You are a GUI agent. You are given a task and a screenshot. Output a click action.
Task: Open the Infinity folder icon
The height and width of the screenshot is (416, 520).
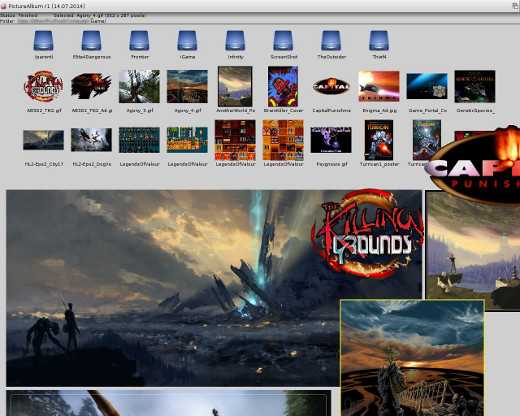(x=235, y=41)
